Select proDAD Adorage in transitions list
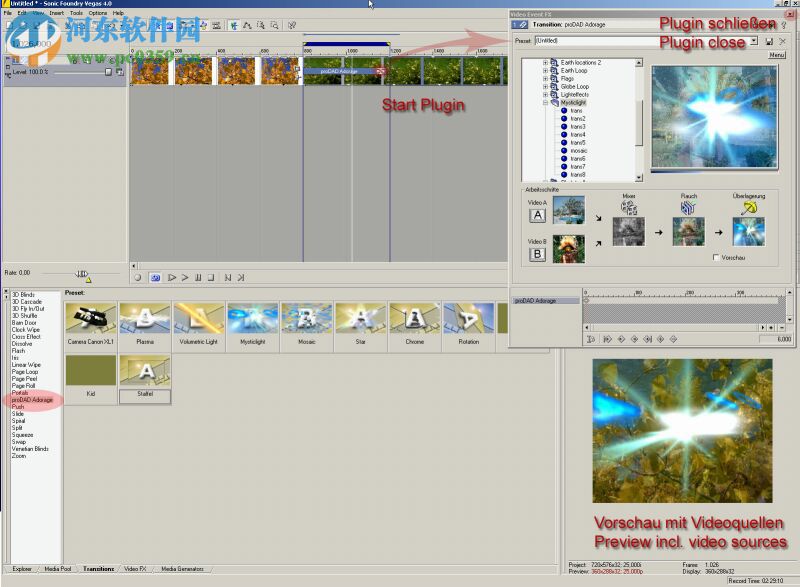The width and height of the screenshot is (800, 587). [32, 400]
